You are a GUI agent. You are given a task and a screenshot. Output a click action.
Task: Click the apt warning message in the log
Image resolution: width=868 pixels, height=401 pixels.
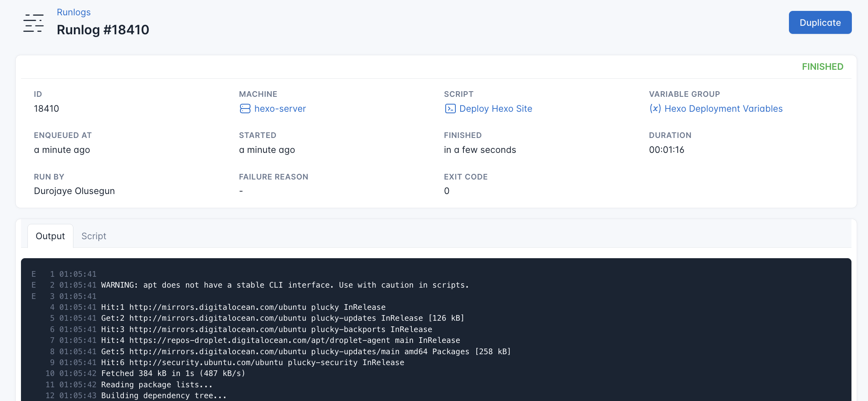pos(284,285)
